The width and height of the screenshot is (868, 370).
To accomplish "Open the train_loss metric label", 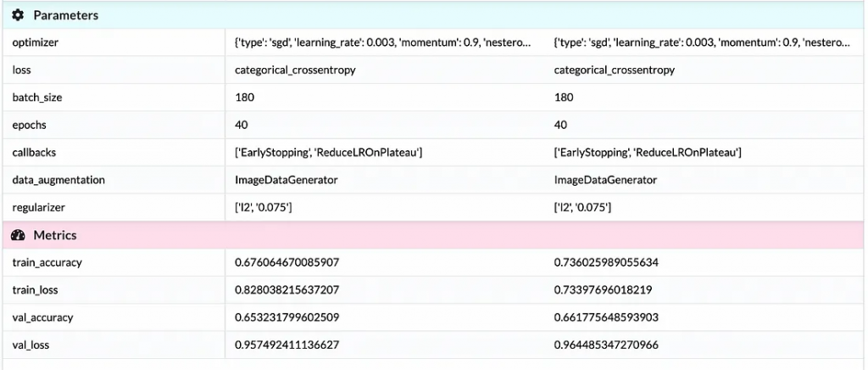I will [x=35, y=289].
